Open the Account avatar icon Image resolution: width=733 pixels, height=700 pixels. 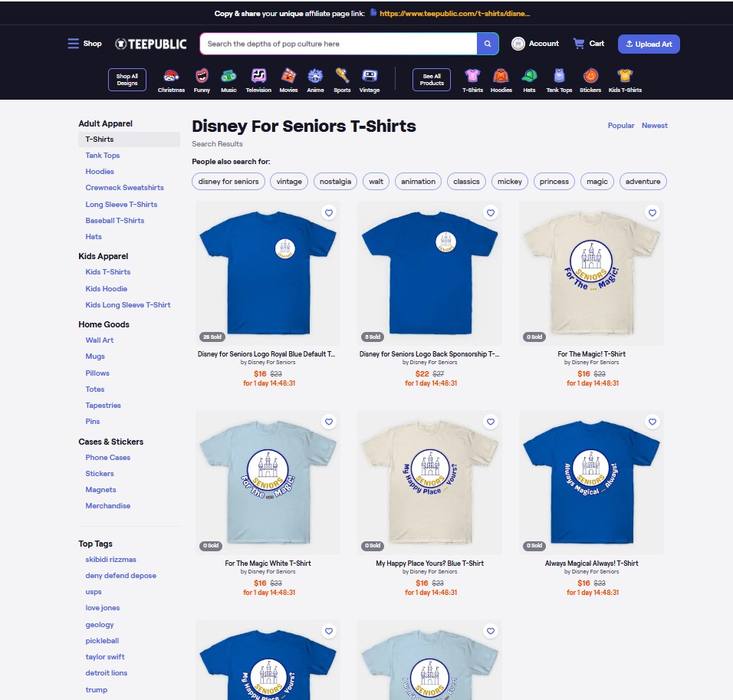(518, 44)
